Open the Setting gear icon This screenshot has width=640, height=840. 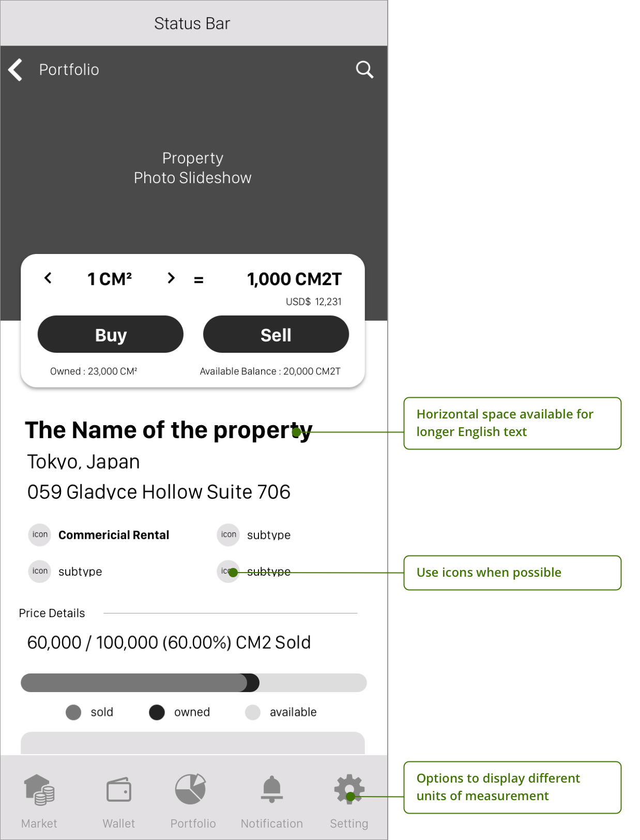click(x=349, y=789)
